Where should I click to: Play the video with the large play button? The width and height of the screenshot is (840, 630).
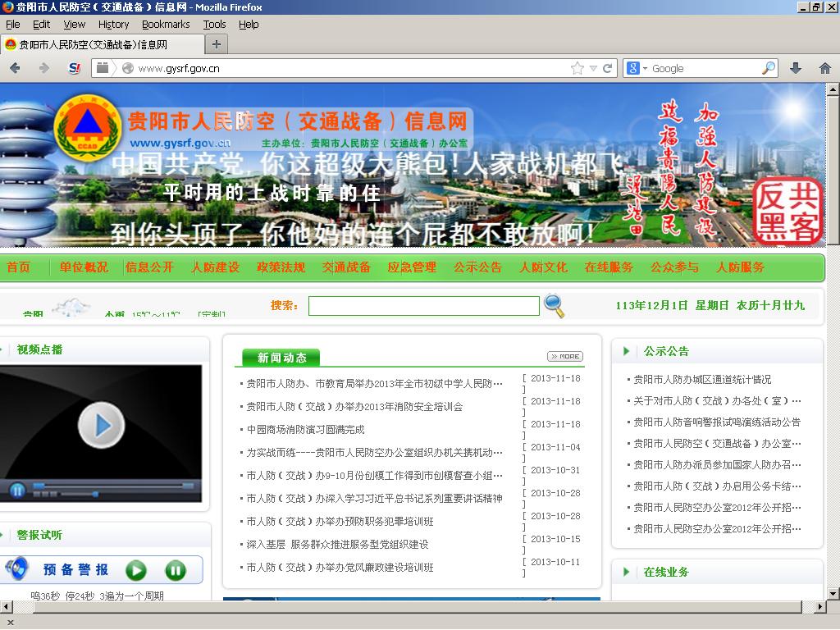pos(101,425)
